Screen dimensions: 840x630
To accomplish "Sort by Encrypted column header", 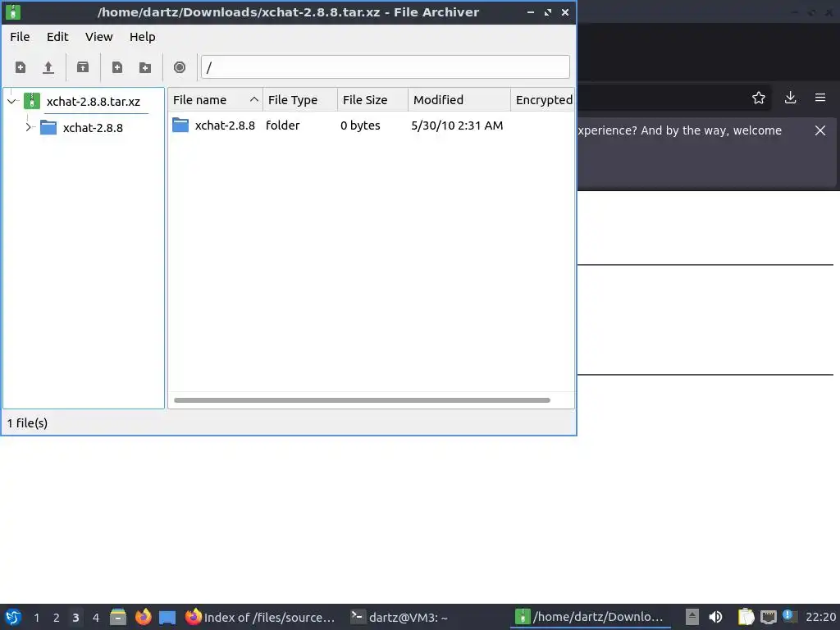I will coord(543,100).
